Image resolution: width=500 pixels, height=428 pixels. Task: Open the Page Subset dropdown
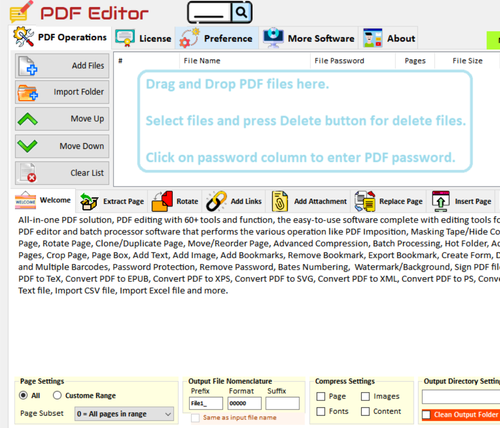click(x=124, y=414)
